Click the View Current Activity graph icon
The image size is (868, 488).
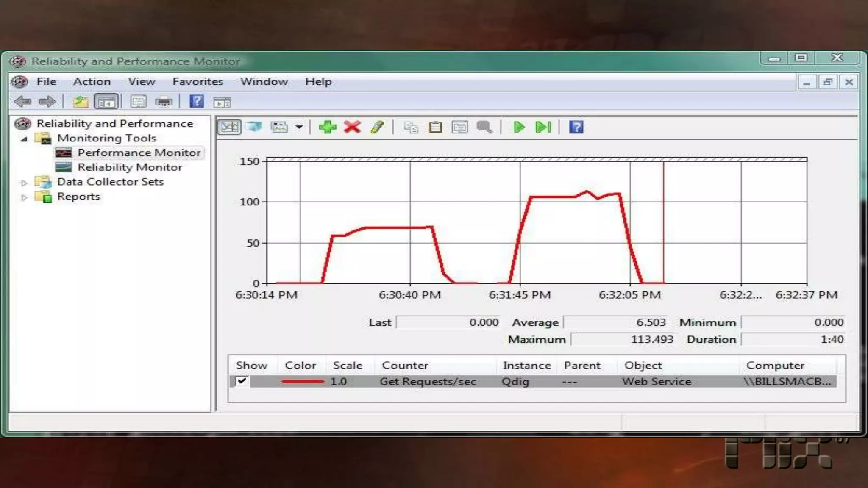[x=229, y=127]
